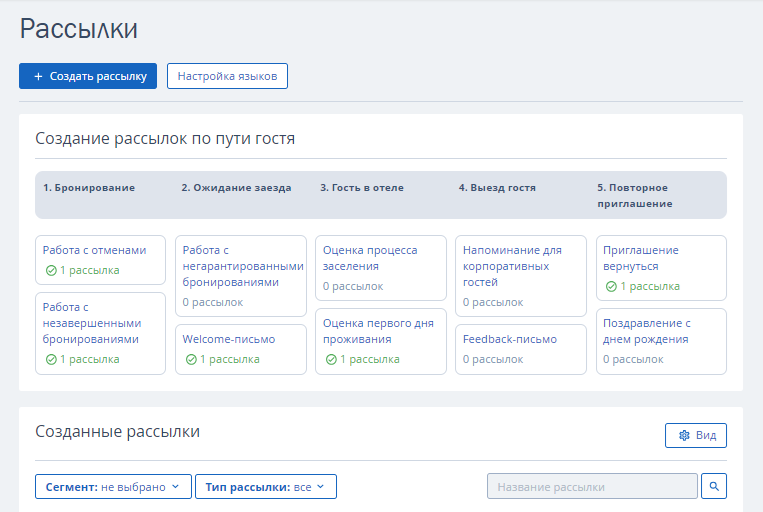The image size is (763, 512).
Task: Click green checkmark under Welcome-письмо
Action: (x=191, y=360)
